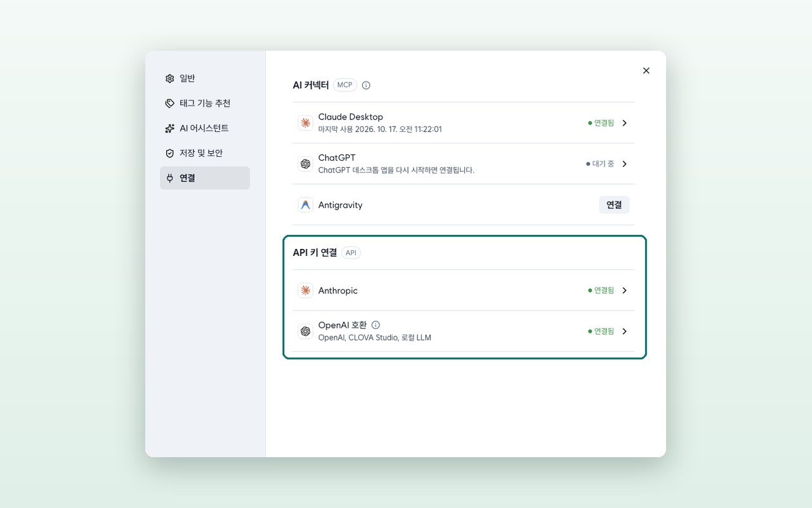Click the AI 커넥터 heading
The width and height of the screenshot is (812, 508).
311,85
